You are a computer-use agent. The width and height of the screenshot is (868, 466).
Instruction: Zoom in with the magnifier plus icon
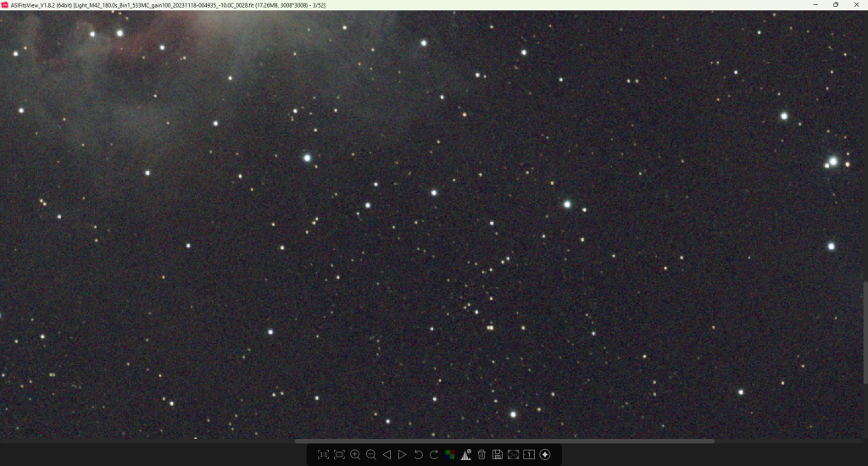pos(355,455)
